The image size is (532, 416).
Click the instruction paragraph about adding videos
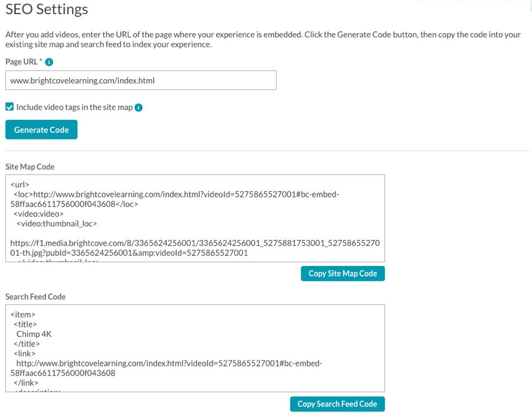point(263,40)
